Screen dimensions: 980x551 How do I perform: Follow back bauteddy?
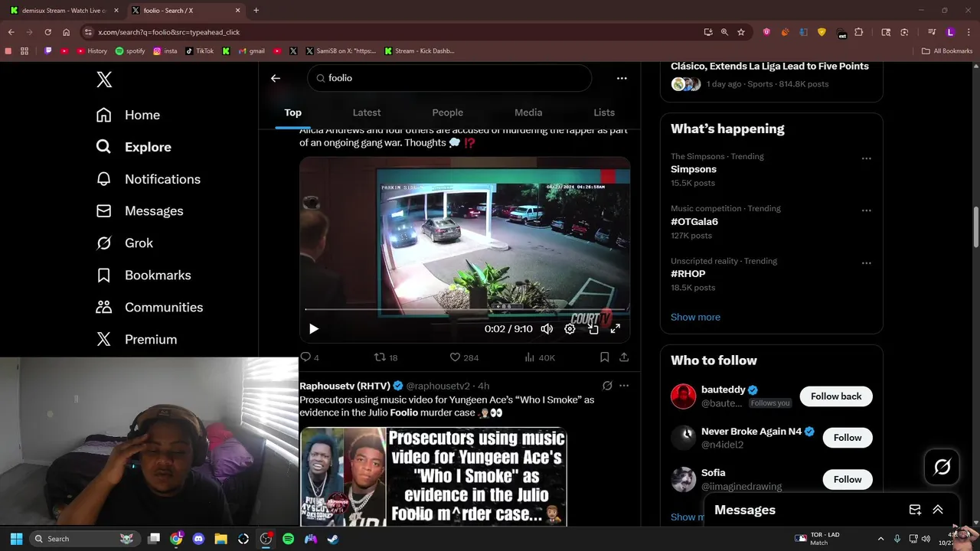tap(836, 396)
